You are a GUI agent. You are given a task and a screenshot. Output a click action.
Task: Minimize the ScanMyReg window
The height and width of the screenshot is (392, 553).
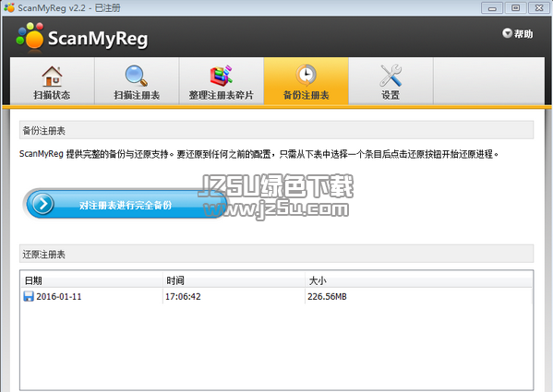point(492,7)
